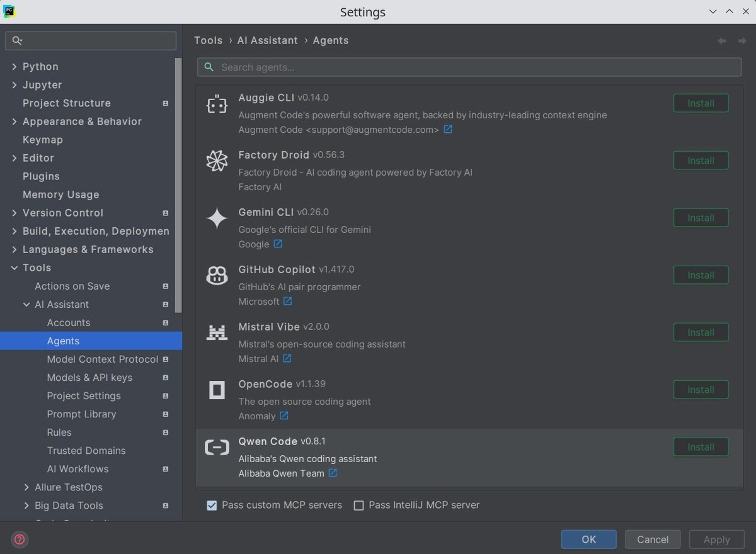756x554 pixels.
Task: Click the Mistral Vibe agent icon
Action: click(x=217, y=333)
